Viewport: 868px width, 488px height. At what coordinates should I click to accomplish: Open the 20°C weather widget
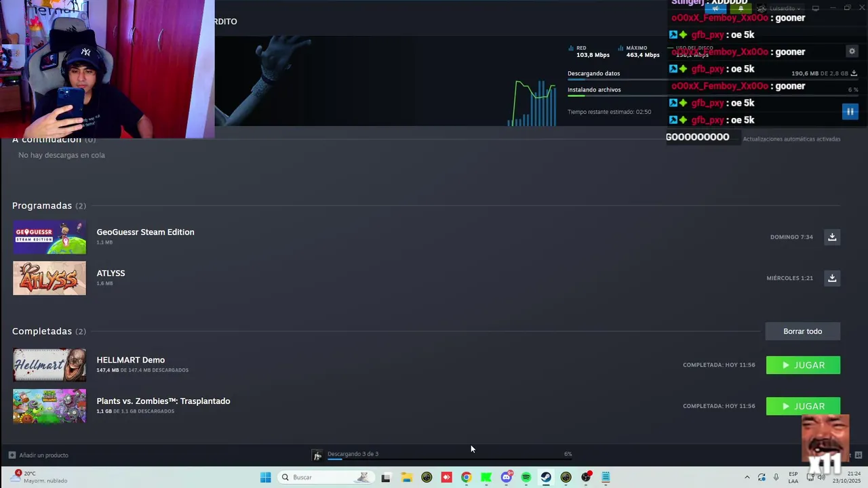coord(39,477)
